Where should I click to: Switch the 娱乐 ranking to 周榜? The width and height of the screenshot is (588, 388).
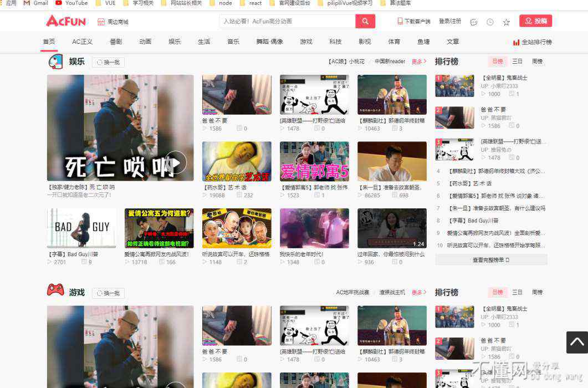coord(537,62)
